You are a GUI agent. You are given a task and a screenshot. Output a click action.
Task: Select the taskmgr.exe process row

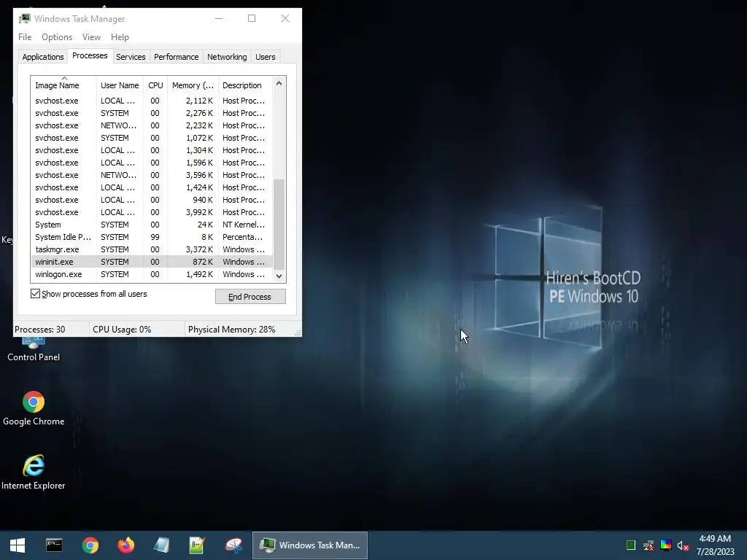(x=152, y=249)
